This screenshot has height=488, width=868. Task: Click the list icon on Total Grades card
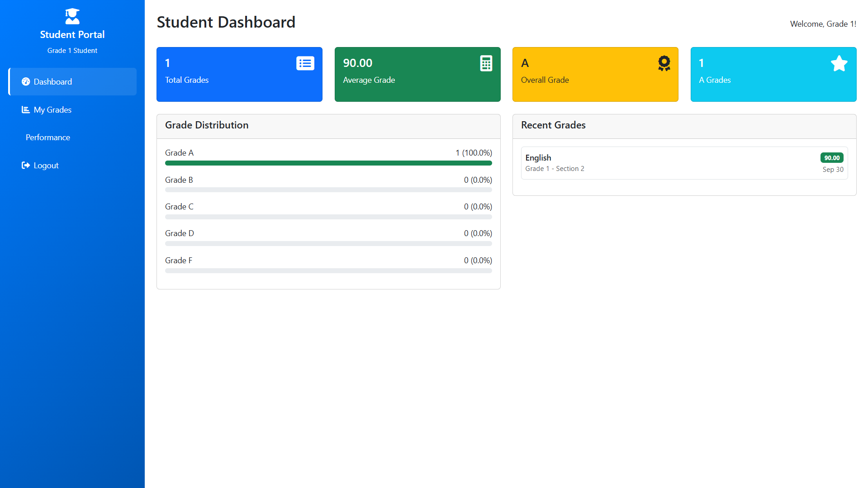305,63
